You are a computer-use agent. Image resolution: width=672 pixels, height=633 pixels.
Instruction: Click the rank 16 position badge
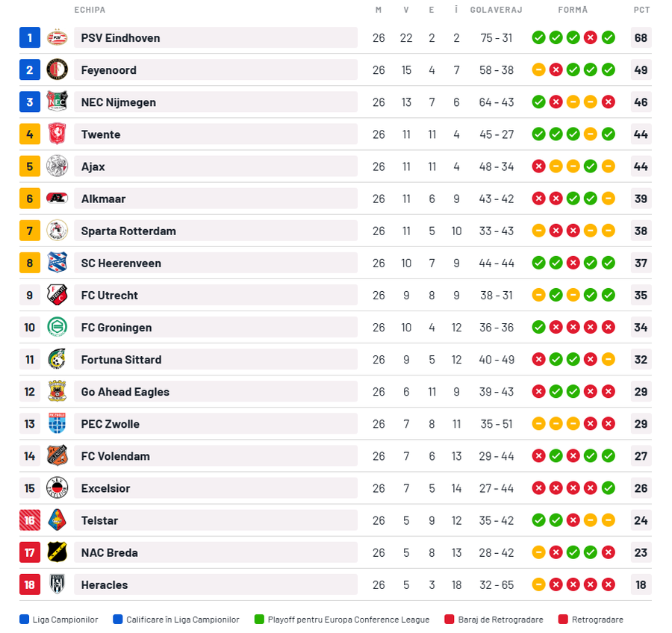click(x=30, y=520)
